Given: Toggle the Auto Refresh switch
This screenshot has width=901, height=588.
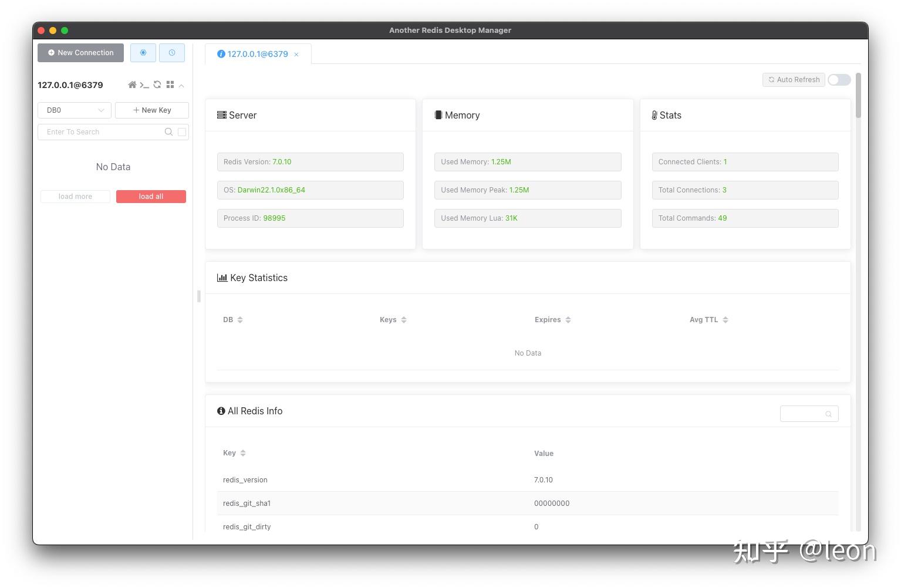Looking at the screenshot, I should 839,80.
